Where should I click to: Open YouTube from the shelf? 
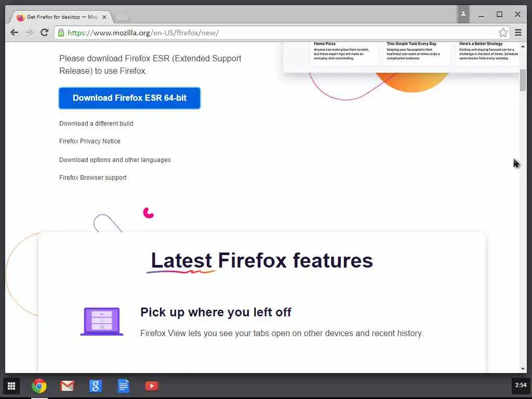tap(152, 386)
